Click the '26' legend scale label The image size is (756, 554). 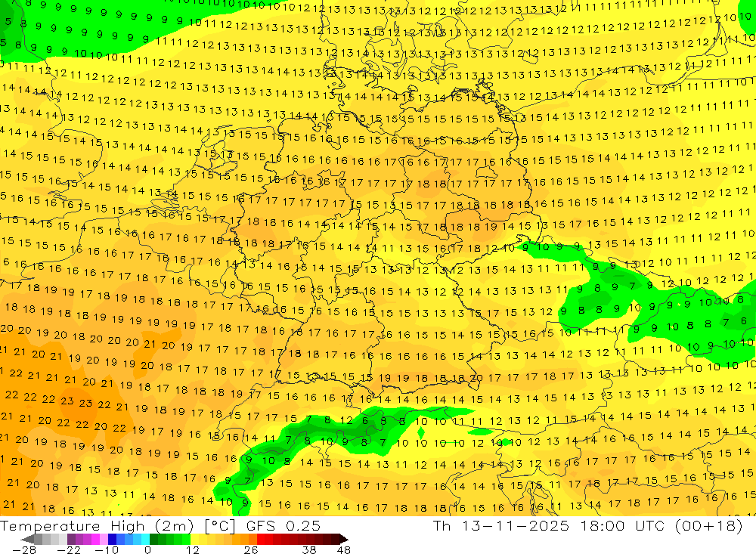coord(251,550)
